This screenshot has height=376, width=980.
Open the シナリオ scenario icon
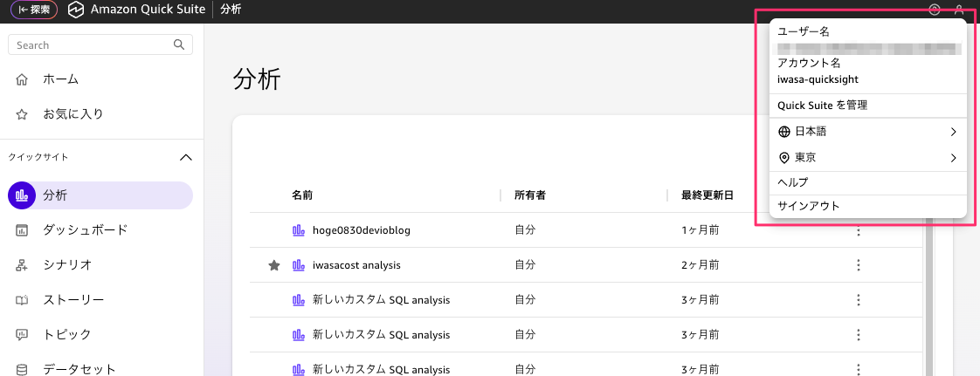23,264
